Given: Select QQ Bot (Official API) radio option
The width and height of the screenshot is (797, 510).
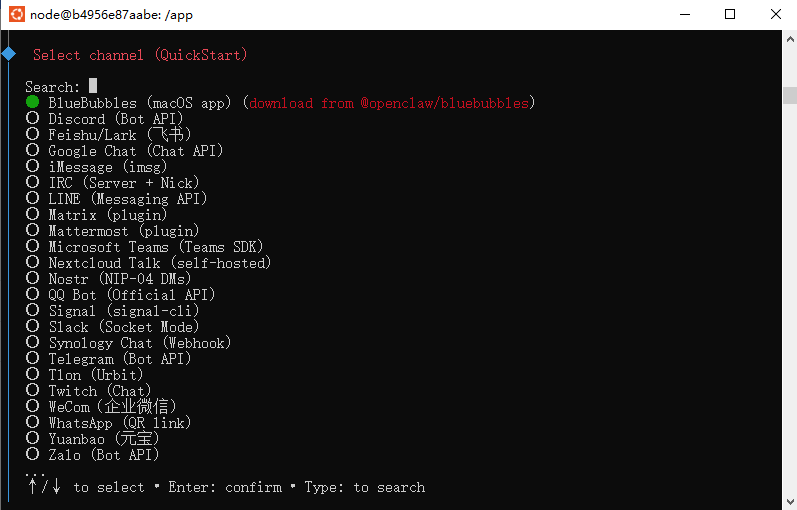Looking at the screenshot, I should click(x=33, y=294).
